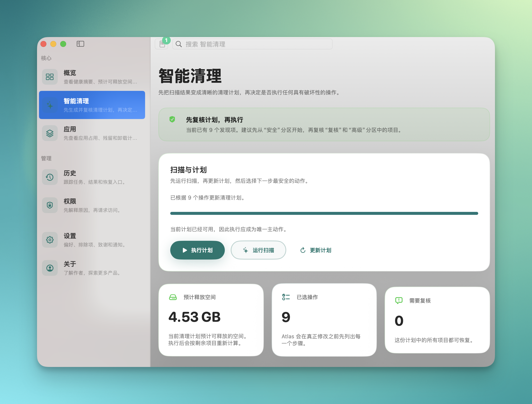532x404 pixels.
Task: Click the checklist icon on 已选操作 card
Action: (285, 297)
